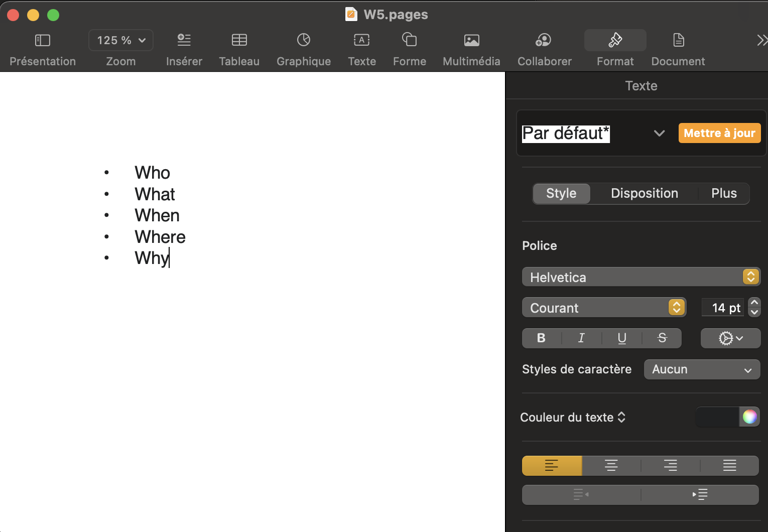768x532 pixels.
Task: Click the Tableau icon in toolbar
Action: click(239, 40)
